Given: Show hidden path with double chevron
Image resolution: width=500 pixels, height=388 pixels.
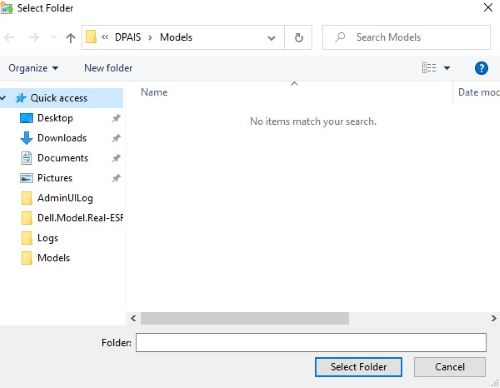Looking at the screenshot, I should (105, 37).
